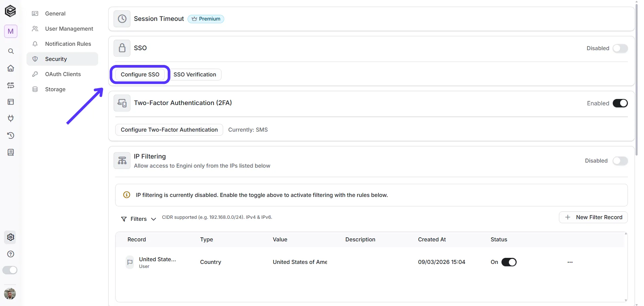The height and width of the screenshot is (306, 644).
Task: Toggle the switch at sidebar bottom
Action: (10, 270)
